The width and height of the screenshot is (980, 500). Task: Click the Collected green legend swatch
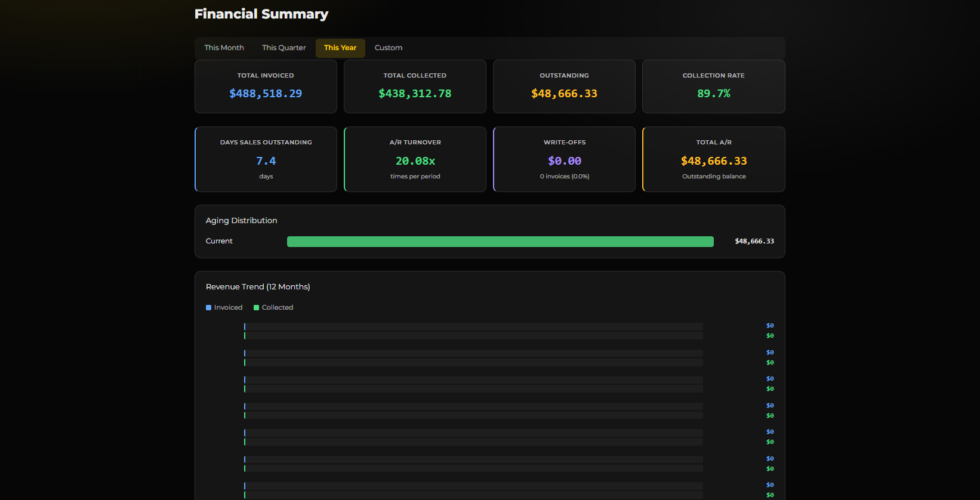[257, 308]
